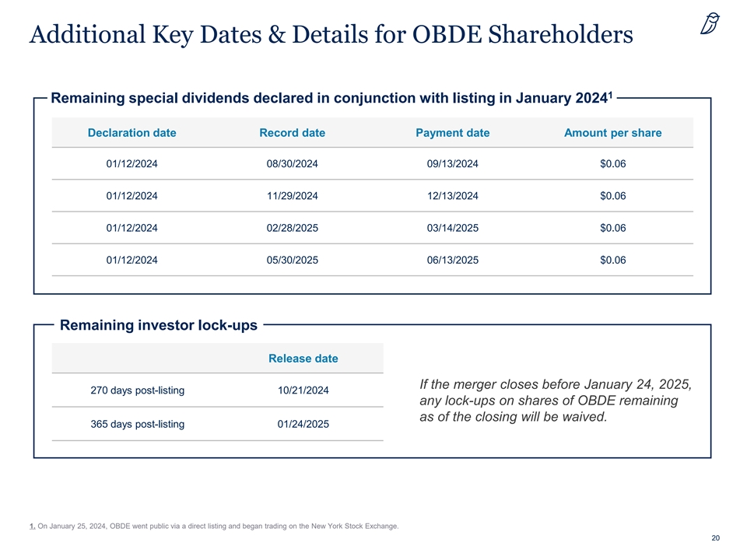This screenshot has width=747, height=560.
Task: Click the 01/24/2025 release date
Action: click(x=303, y=424)
